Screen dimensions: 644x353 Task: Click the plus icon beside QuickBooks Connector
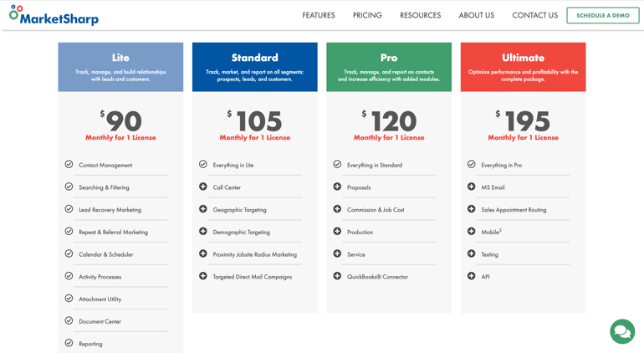click(337, 276)
